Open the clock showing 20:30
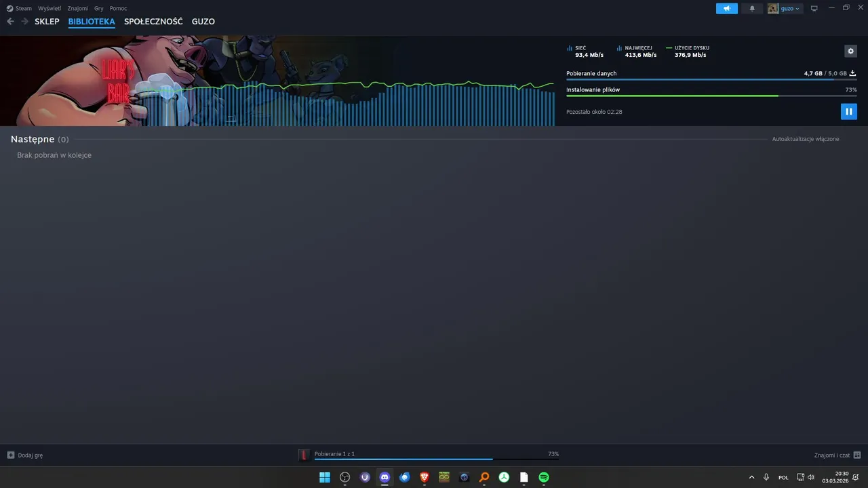868x488 pixels. (835, 477)
